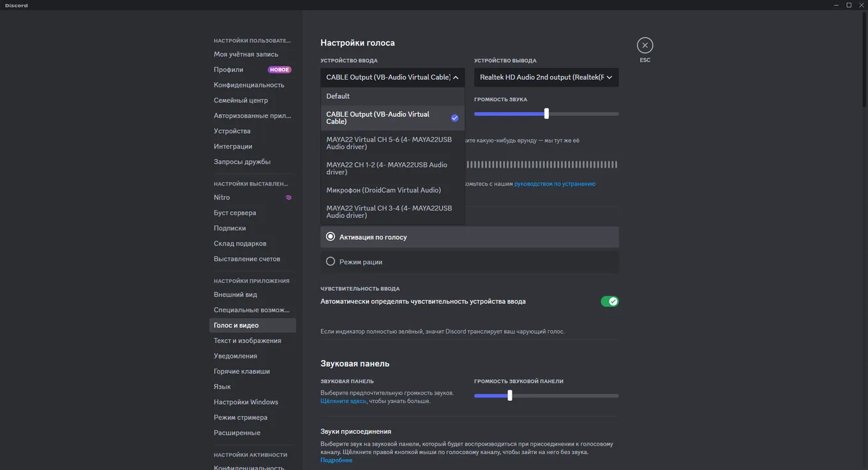Adjust the "Громкость звуковой панели" slider
This screenshot has width=868, height=470.
pyautogui.click(x=509, y=395)
